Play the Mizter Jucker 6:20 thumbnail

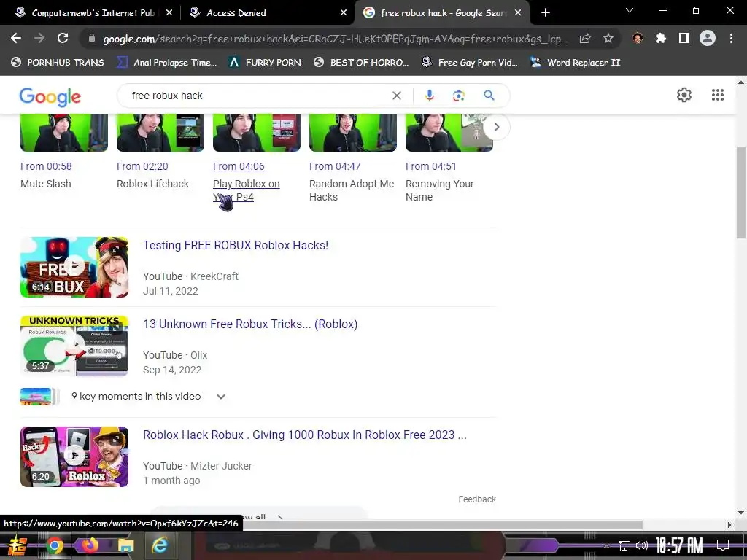[74, 456]
